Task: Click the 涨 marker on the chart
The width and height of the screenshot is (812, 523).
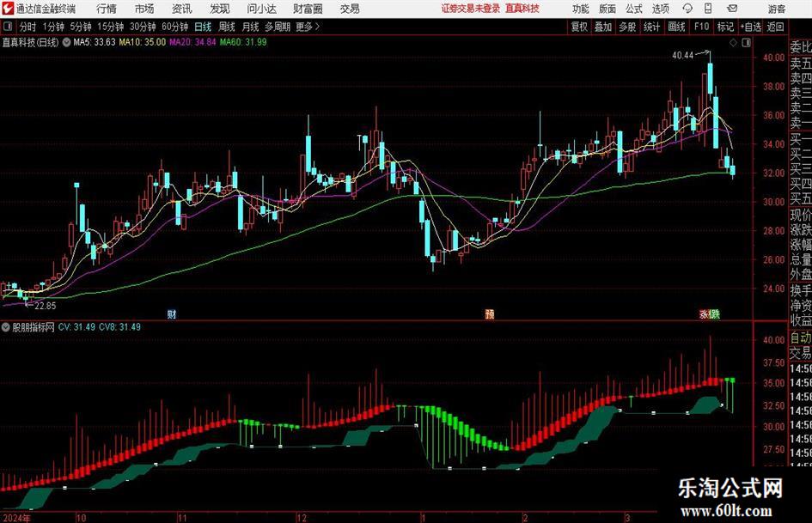Action: click(705, 314)
